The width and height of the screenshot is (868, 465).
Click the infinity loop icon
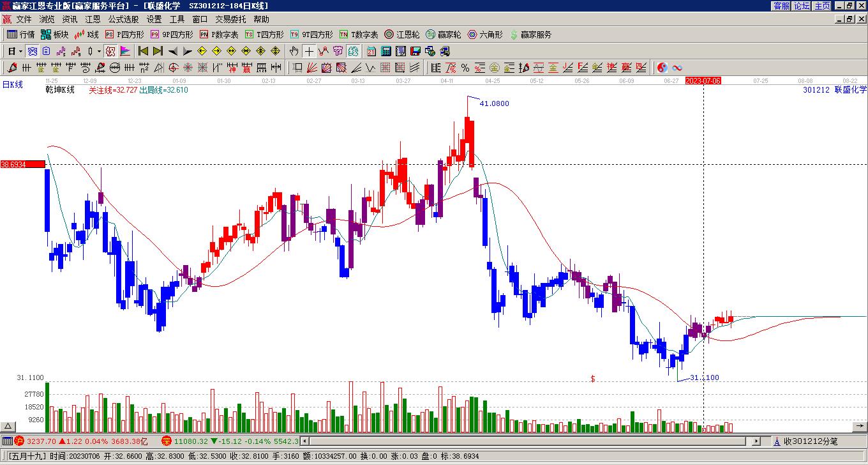tap(677, 68)
